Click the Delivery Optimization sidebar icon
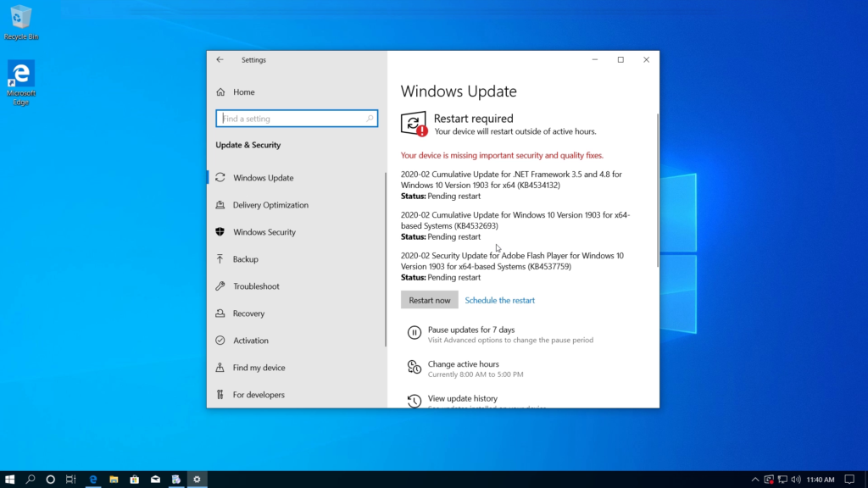The image size is (868, 488). point(220,205)
